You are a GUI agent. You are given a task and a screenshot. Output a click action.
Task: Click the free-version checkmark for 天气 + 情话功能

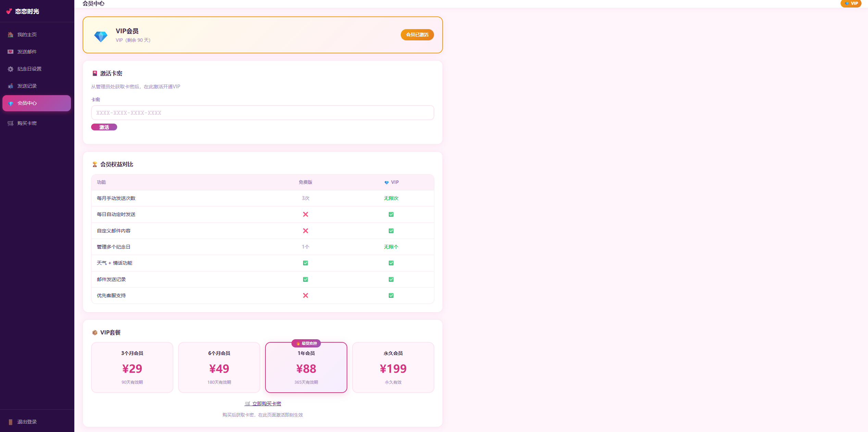(x=306, y=263)
